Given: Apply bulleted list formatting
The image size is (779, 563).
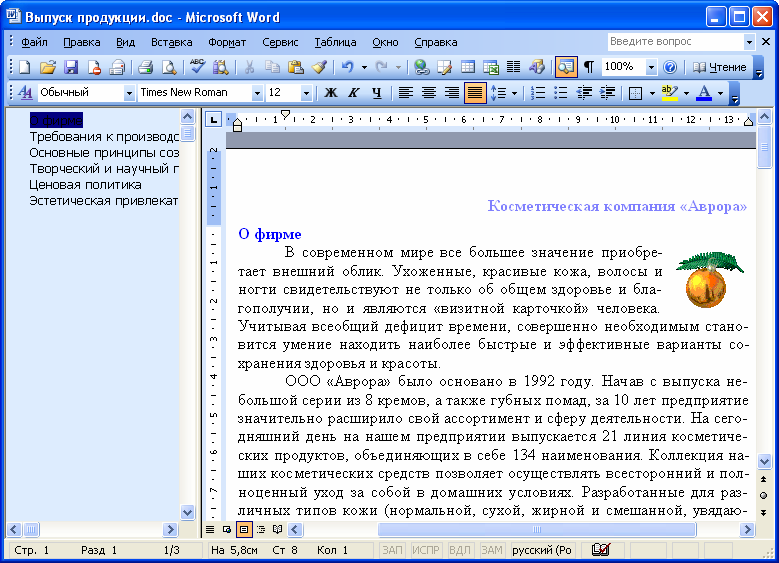Looking at the screenshot, I should pos(561,92).
